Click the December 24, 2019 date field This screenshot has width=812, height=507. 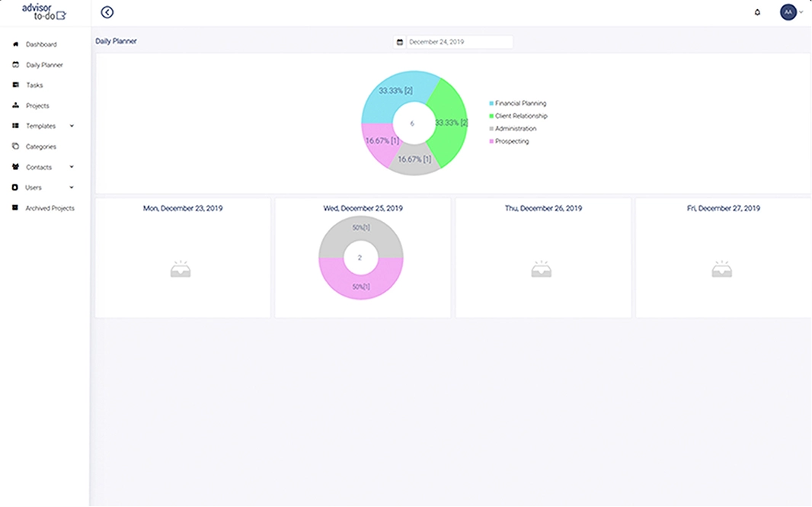[459, 42]
